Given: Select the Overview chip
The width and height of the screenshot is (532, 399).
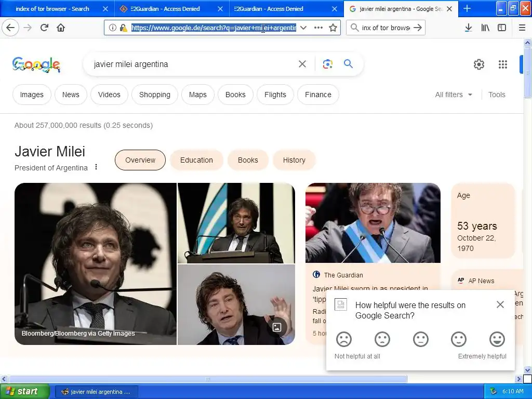Looking at the screenshot, I should (140, 160).
